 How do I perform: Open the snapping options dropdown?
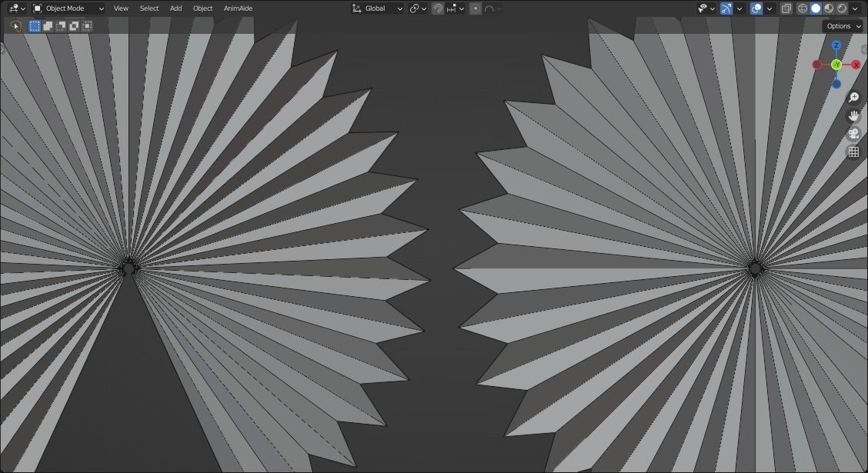pyautogui.click(x=456, y=8)
